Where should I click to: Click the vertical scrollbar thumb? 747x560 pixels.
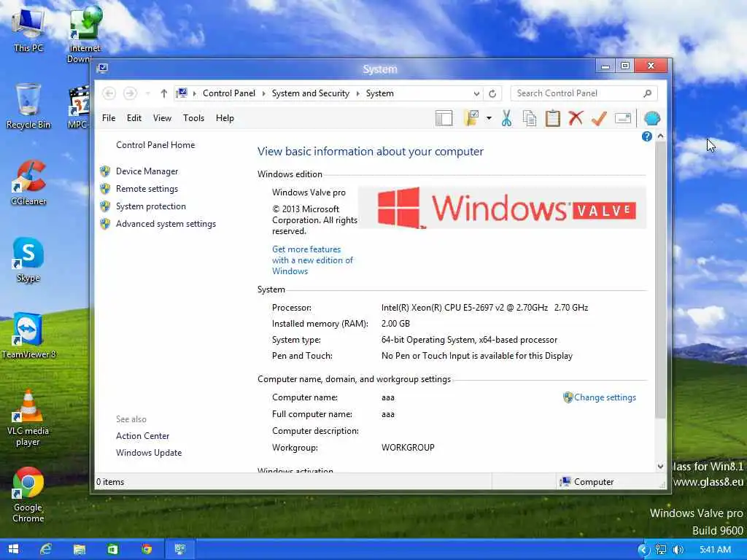tap(660, 280)
